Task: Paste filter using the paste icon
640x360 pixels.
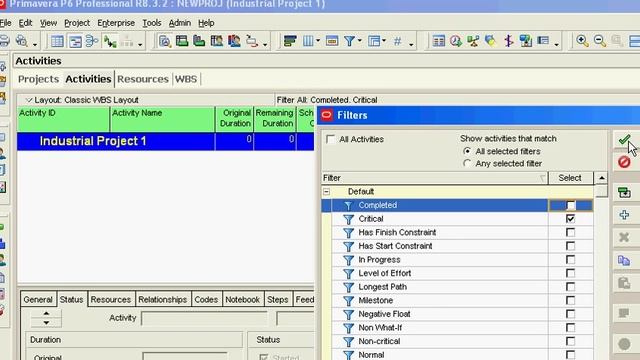Action: click(x=624, y=282)
